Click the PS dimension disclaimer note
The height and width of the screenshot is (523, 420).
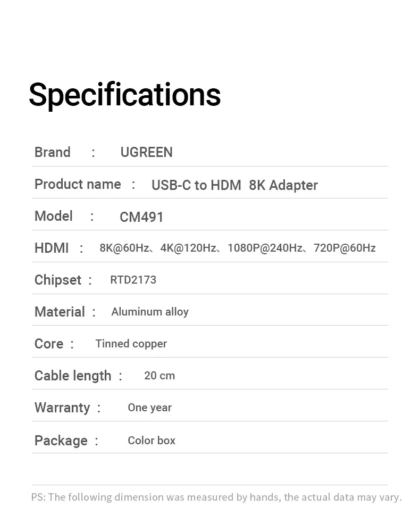pyautogui.click(x=216, y=497)
